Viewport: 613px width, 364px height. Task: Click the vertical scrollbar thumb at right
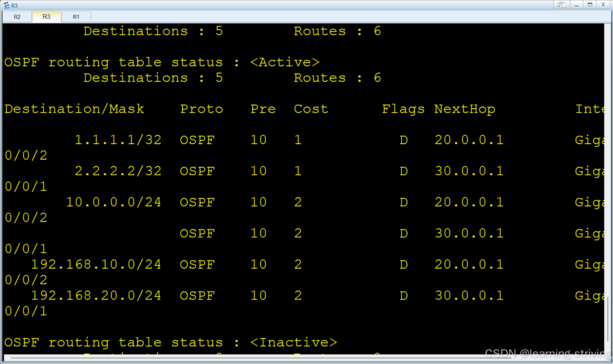pyautogui.click(x=608, y=319)
